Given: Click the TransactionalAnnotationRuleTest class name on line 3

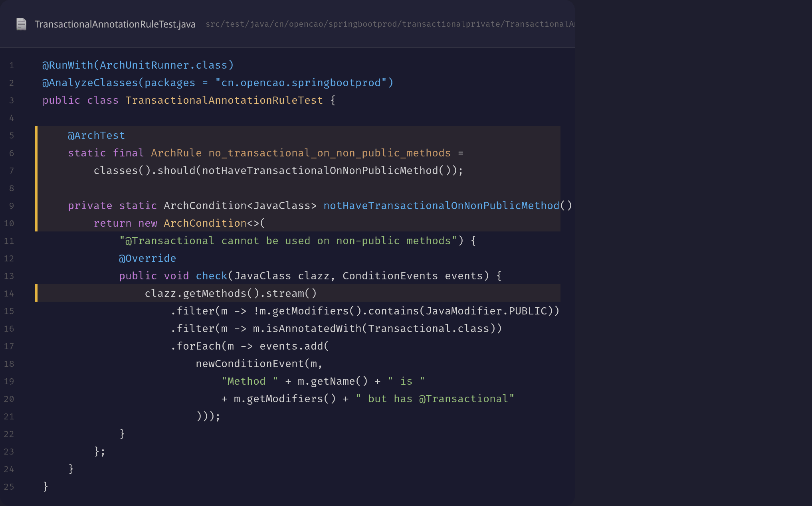Looking at the screenshot, I should point(224,101).
